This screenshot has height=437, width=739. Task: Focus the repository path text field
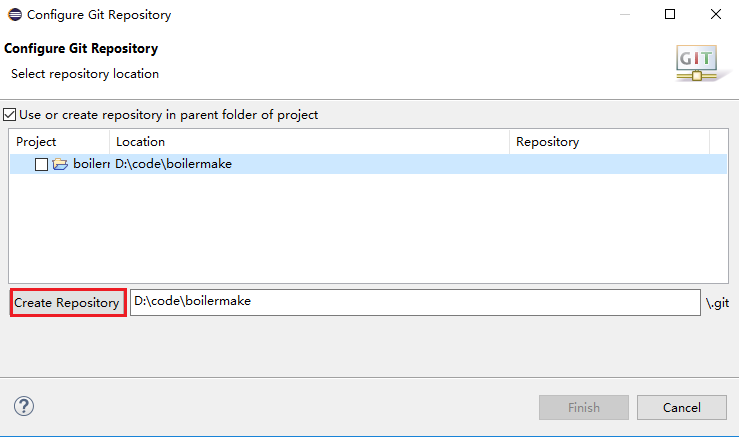click(414, 302)
